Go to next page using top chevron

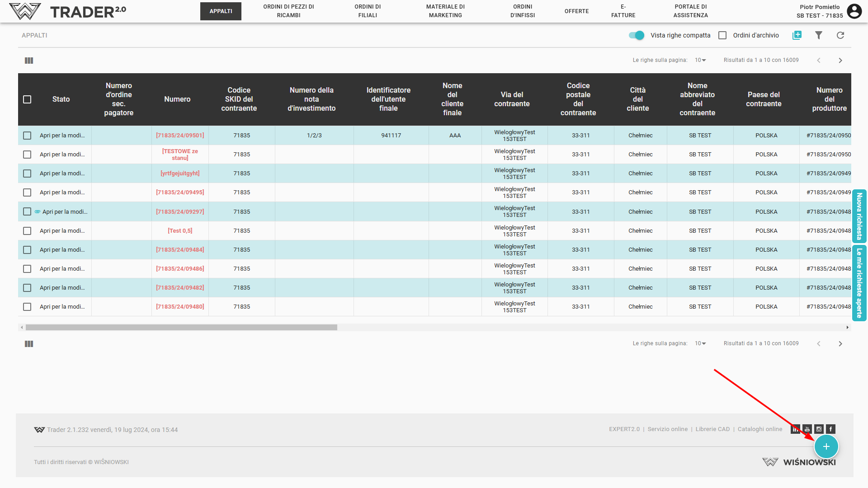[x=840, y=61]
